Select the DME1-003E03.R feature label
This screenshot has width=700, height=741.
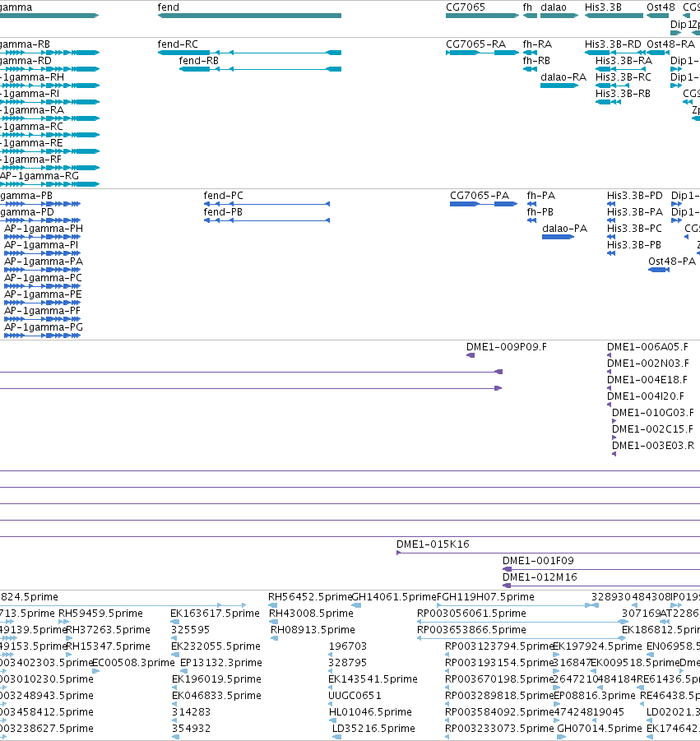point(653,445)
